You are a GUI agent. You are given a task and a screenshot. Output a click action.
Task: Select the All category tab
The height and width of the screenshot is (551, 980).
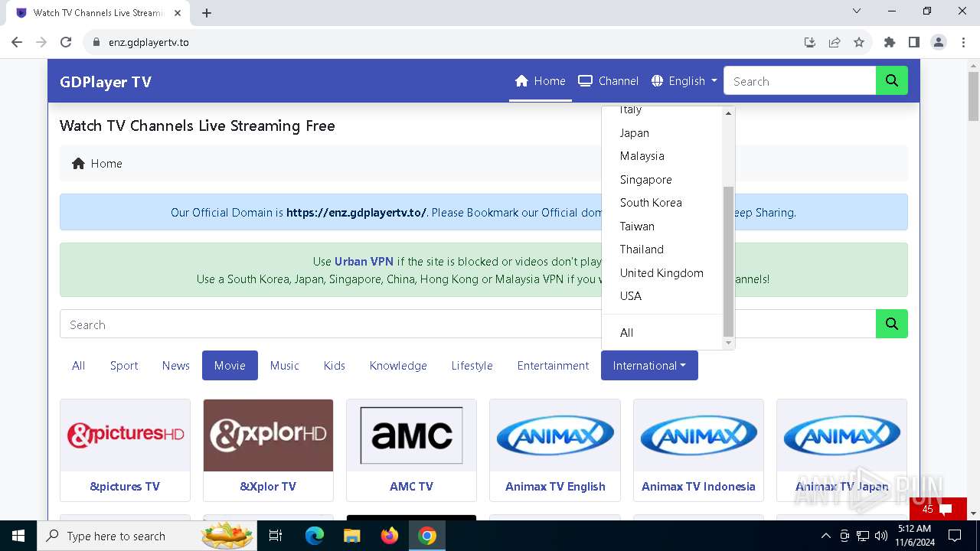point(78,366)
